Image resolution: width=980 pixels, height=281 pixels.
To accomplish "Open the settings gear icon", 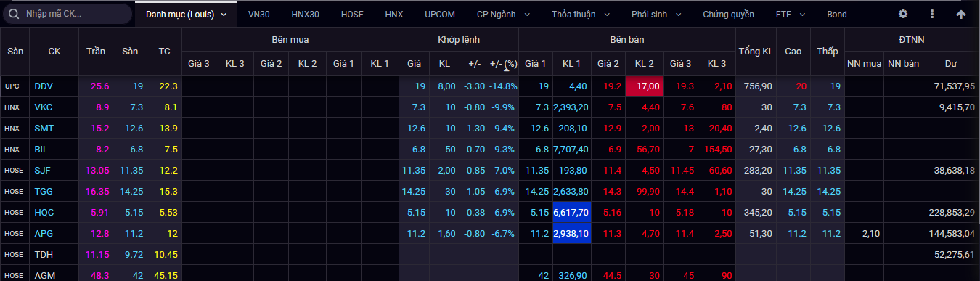I will 903,14.
